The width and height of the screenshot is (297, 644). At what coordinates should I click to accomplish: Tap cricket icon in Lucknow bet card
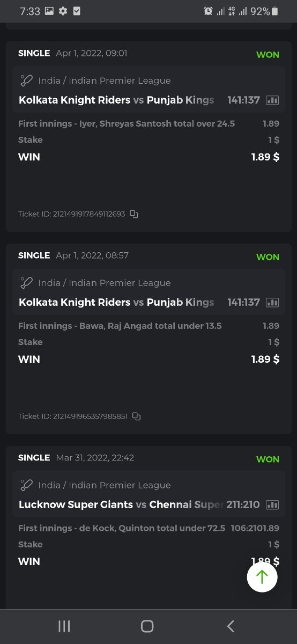[x=26, y=486]
